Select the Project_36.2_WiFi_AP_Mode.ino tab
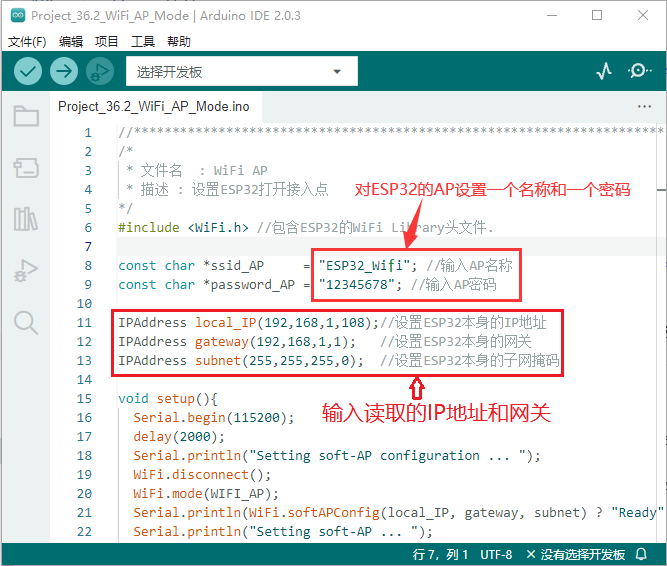 (153, 106)
